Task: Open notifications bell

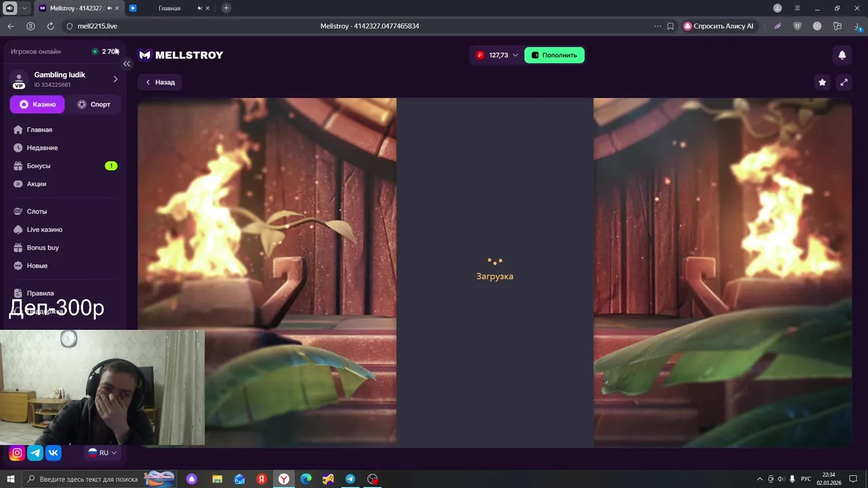Action: (842, 55)
